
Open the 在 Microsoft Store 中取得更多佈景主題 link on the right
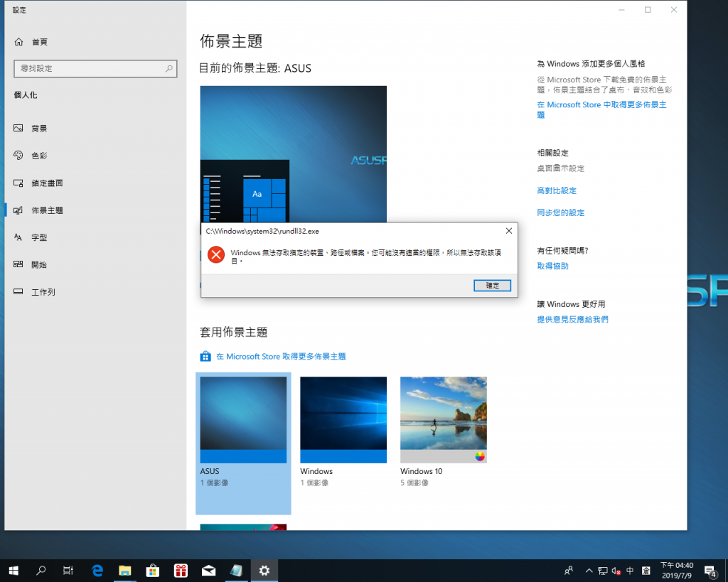[601, 109]
